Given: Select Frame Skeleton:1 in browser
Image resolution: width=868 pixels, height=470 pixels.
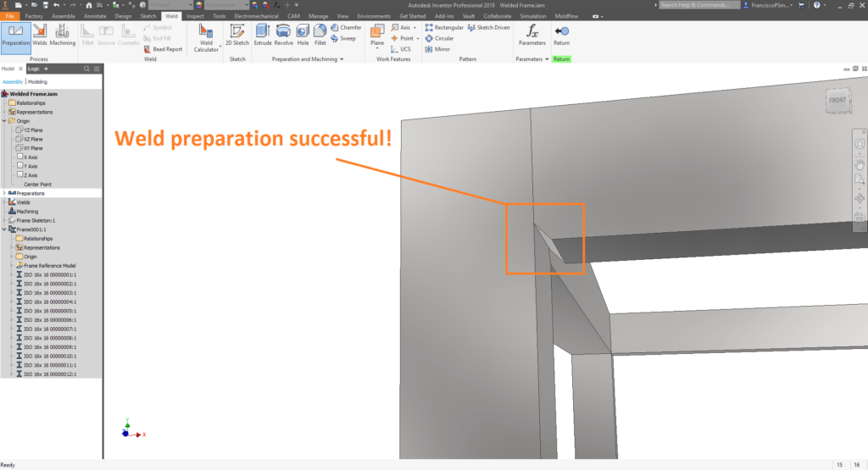Looking at the screenshot, I should [31, 220].
